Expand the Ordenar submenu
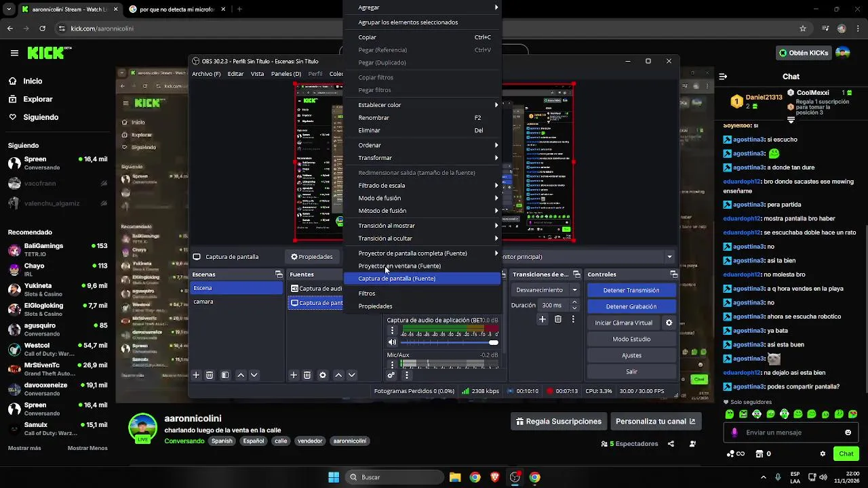This screenshot has width=868, height=488. point(422,145)
